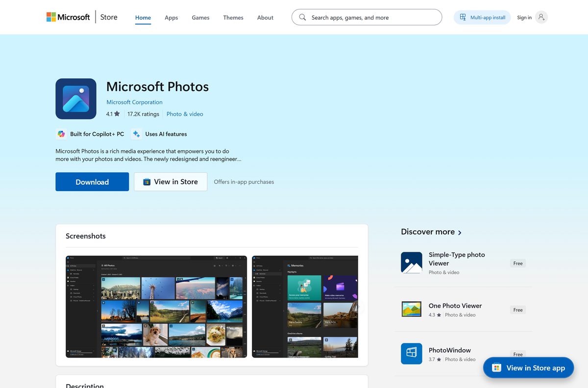Click the Sign in link
The height and width of the screenshot is (388, 588).
point(524,18)
